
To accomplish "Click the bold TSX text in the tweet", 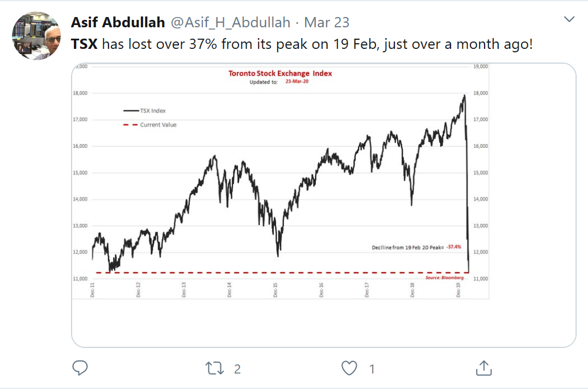I will pyautogui.click(x=84, y=43).
